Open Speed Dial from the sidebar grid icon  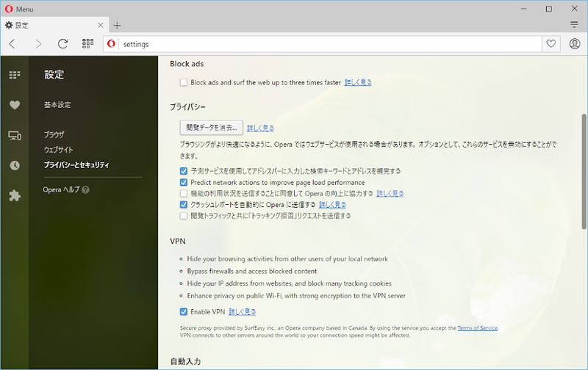pyautogui.click(x=14, y=75)
